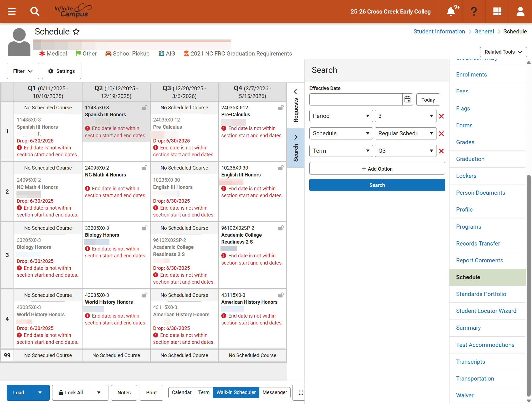Open the Load split-button arrow

coord(40,392)
